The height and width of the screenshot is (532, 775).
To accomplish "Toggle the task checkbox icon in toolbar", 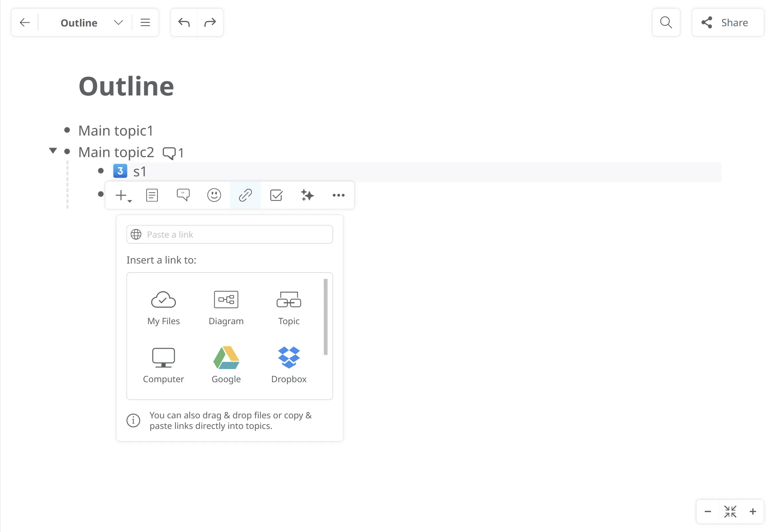I will point(276,195).
